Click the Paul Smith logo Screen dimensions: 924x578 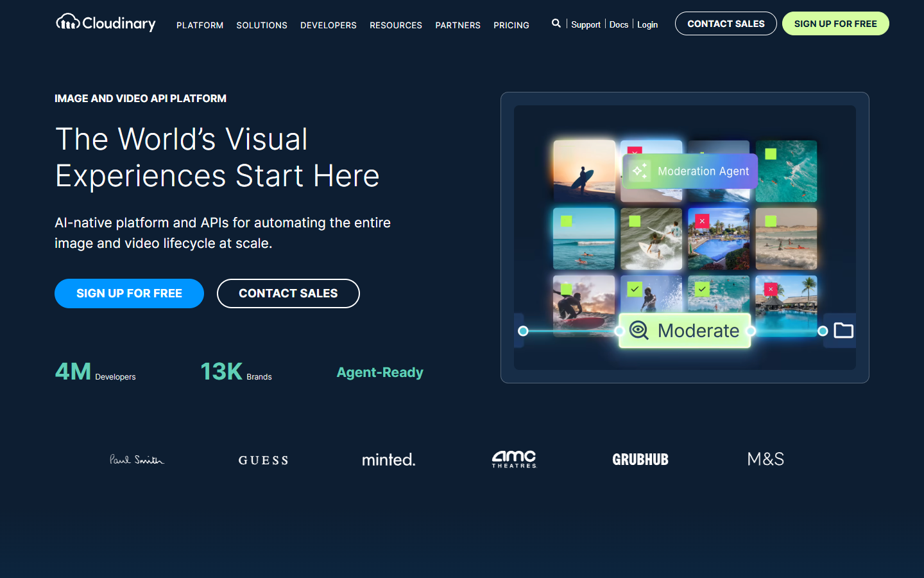137,459
